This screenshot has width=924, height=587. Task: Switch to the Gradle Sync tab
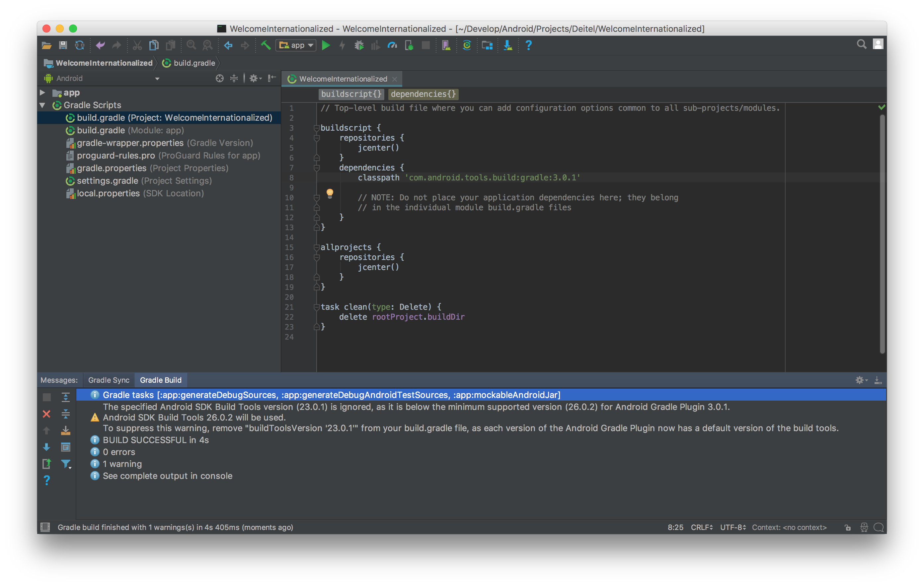click(x=109, y=380)
